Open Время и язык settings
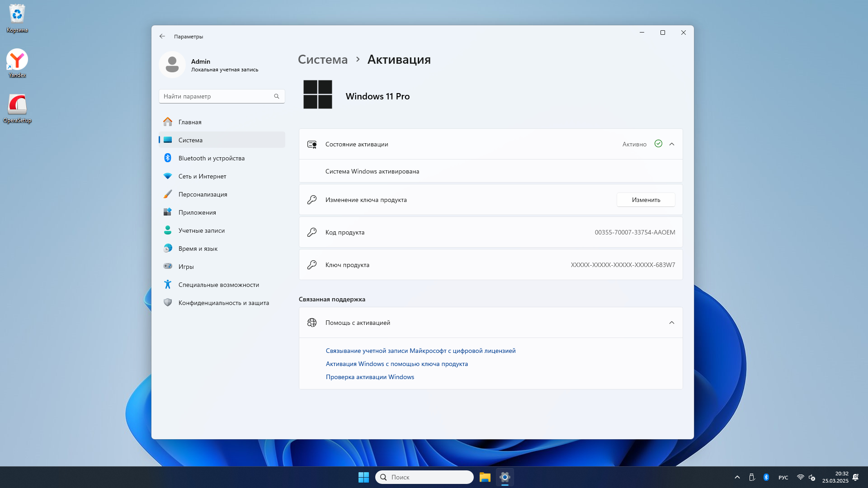The image size is (868, 488). (198, 249)
